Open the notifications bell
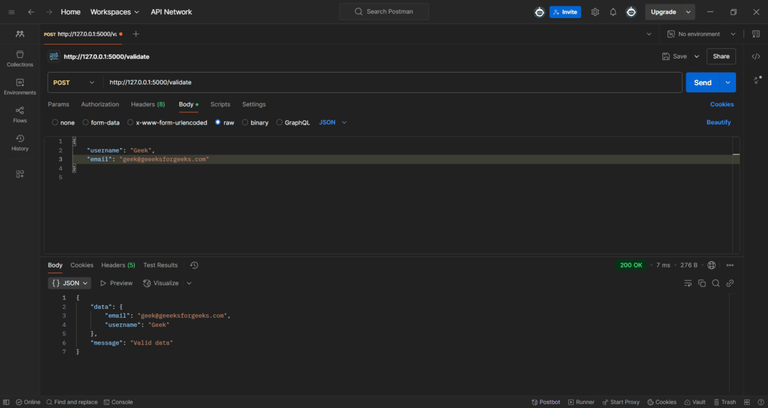 coord(613,12)
